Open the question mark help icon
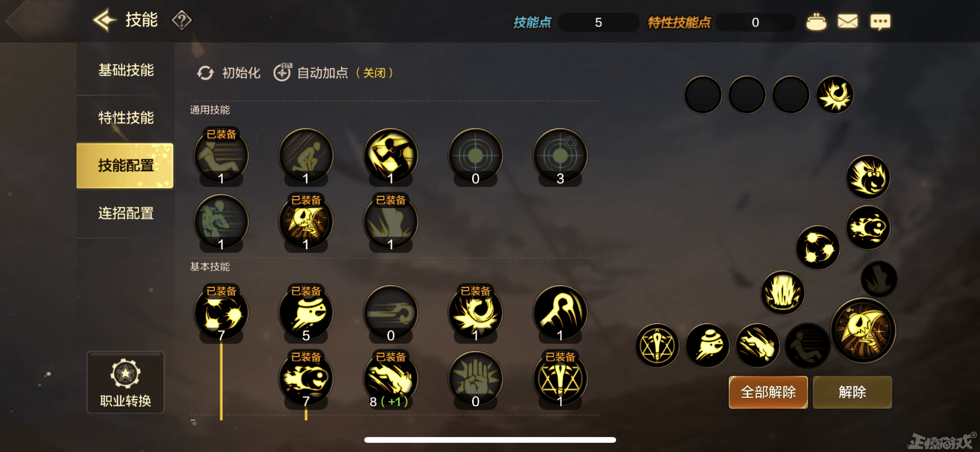The height and width of the screenshot is (452, 980). pyautogui.click(x=181, y=20)
